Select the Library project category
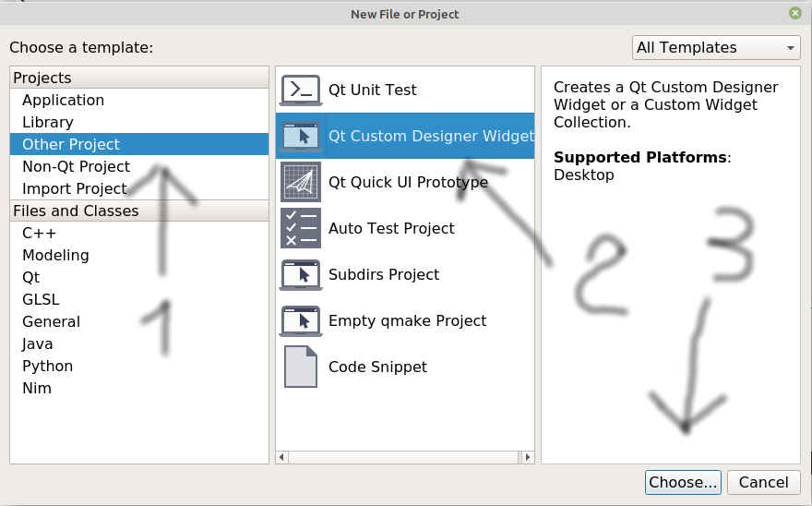Viewport: 812px width, 506px height. click(x=48, y=122)
